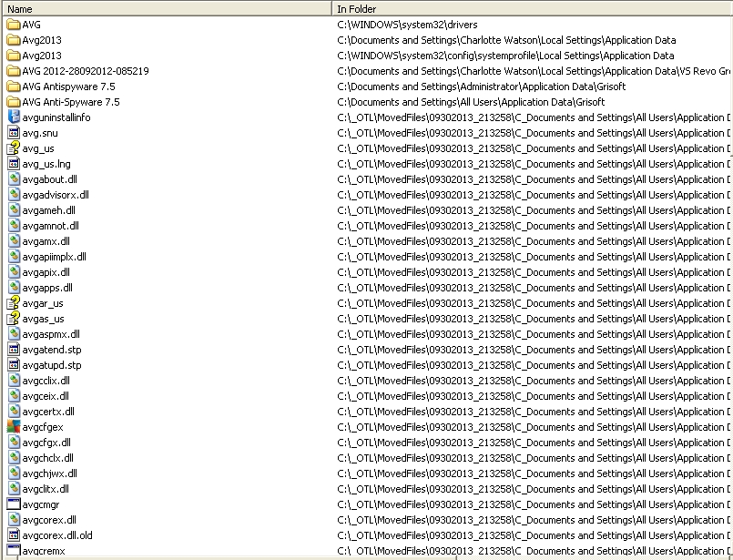
Task: Click the avgcmgr application window icon
Action: (14, 504)
